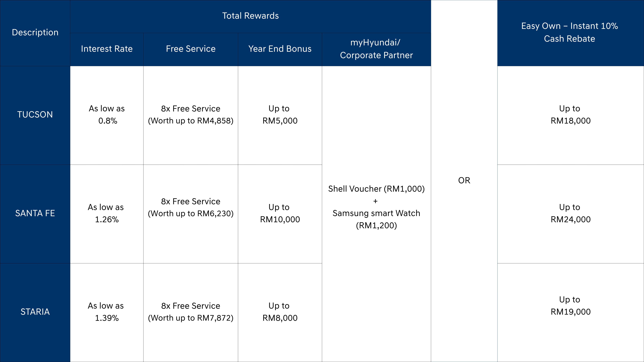
Task: Click Easy Own Instant 10% Cash Rebate header
Action: click(570, 32)
